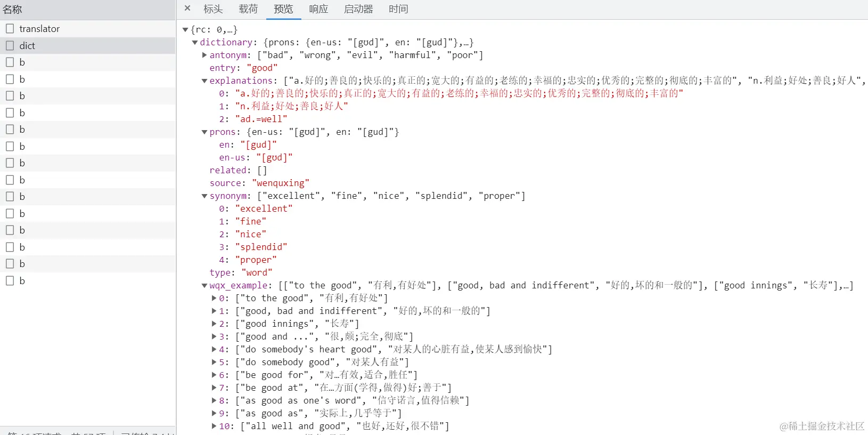Screen dimensions: 868x435
Task: Expand item 8 "as good as one's word"
Action: 214,401
